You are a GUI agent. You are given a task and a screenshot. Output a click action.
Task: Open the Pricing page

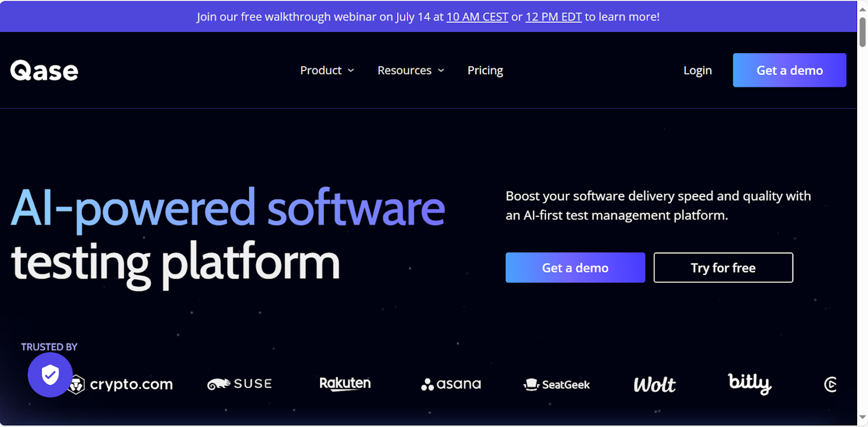coord(485,71)
